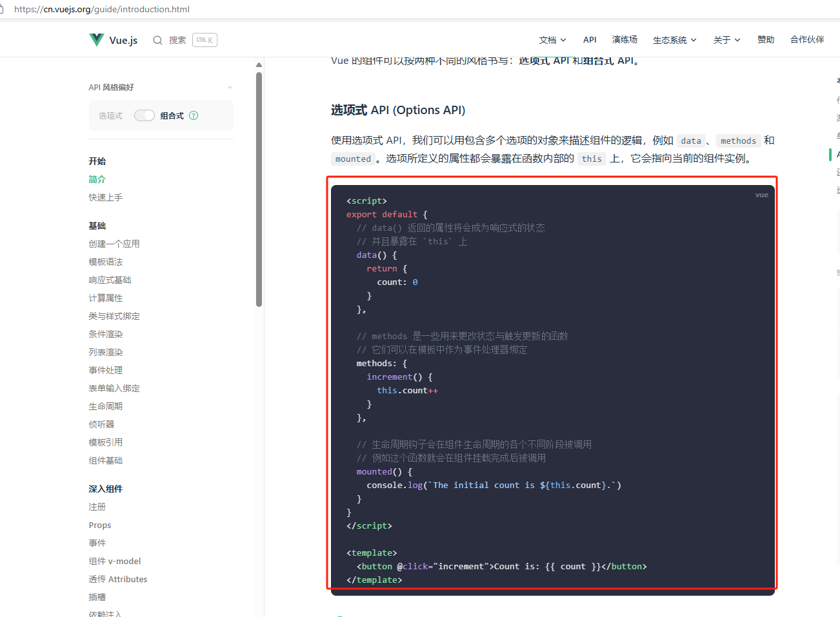This screenshot has height=617, width=840.
Task: Click the 'export default {' code line
Action: click(387, 215)
